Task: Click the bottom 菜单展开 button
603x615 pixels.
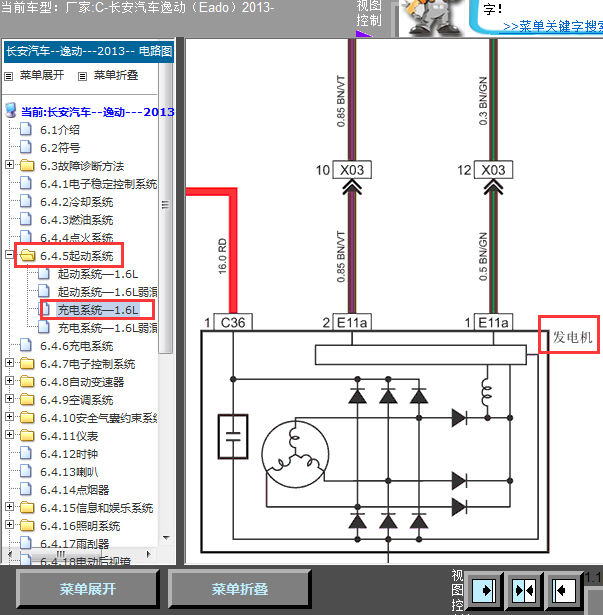Action: coord(87,589)
